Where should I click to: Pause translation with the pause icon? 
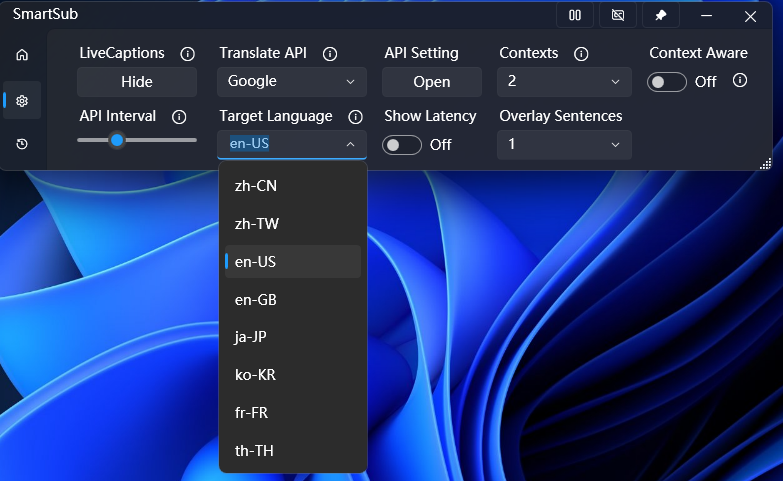(x=575, y=16)
